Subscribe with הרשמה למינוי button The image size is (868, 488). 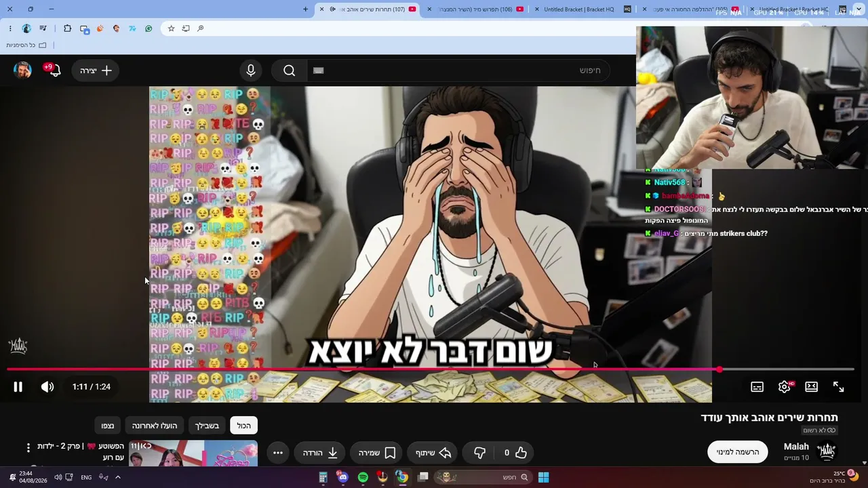pyautogui.click(x=738, y=452)
